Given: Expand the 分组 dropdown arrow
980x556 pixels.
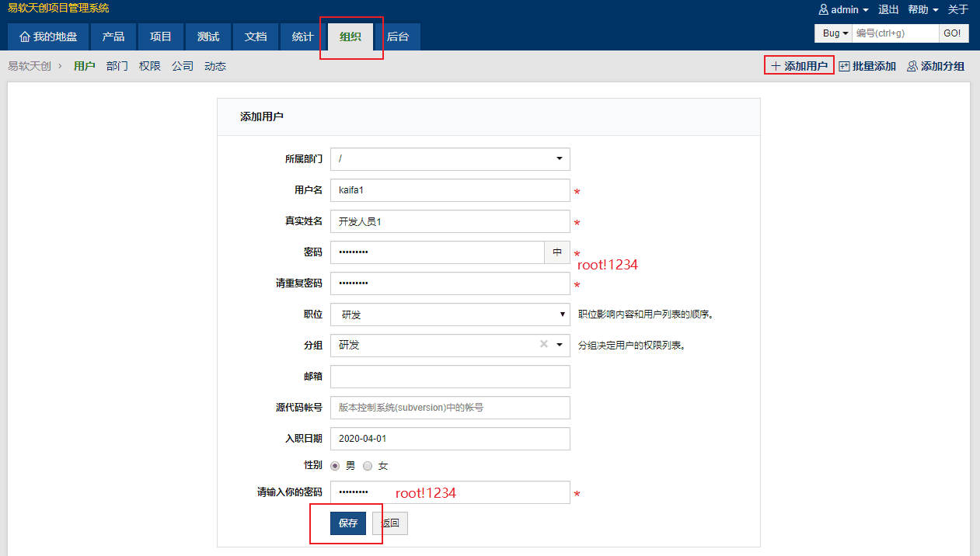Looking at the screenshot, I should click(559, 345).
